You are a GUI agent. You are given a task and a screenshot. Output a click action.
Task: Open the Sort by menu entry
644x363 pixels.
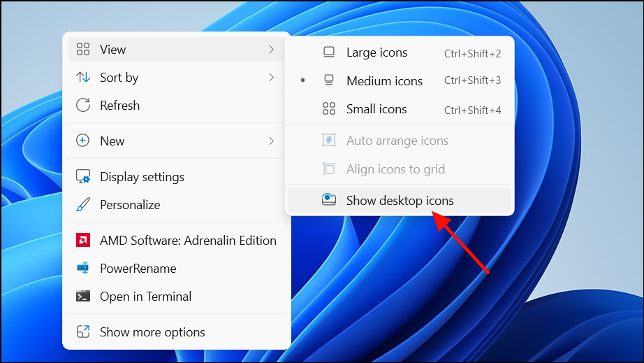click(176, 78)
